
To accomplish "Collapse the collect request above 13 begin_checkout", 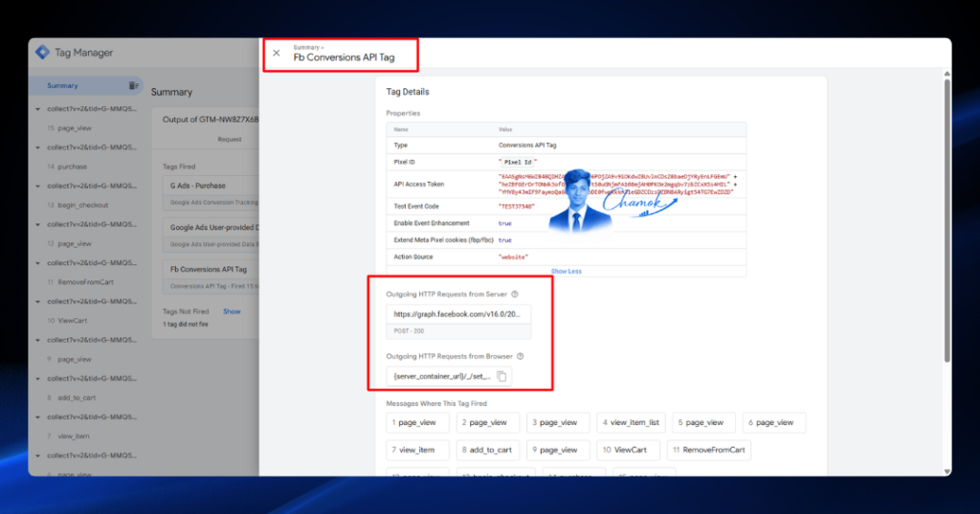I will coord(37,186).
